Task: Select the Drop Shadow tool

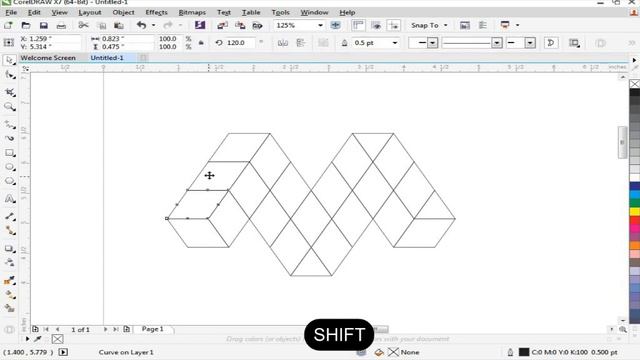Action: 9,249
